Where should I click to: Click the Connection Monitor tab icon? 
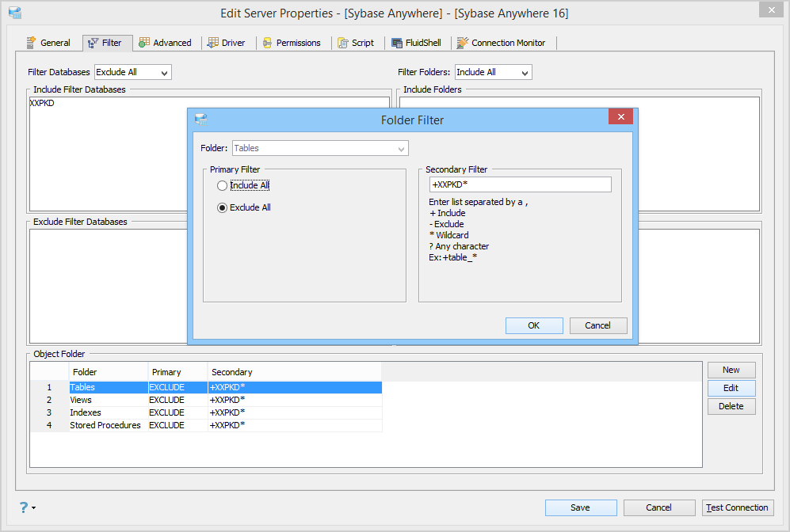click(463, 43)
